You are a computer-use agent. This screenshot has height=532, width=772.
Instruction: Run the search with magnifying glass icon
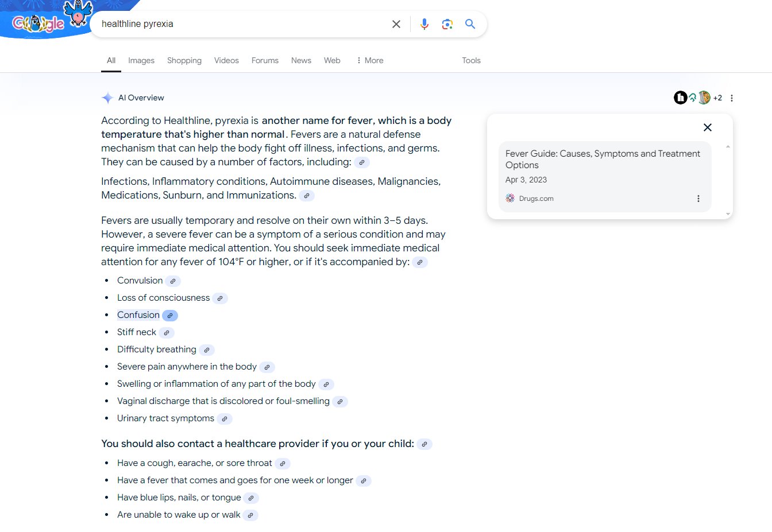click(470, 24)
